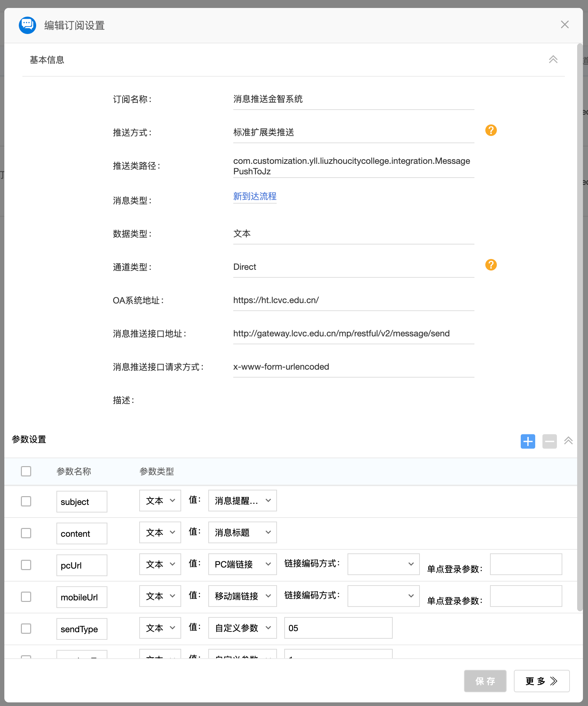The width and height of the screenshot is (588, 706).
Task: Click the dialog vertical scrollbar
Action: coord(580,327)
